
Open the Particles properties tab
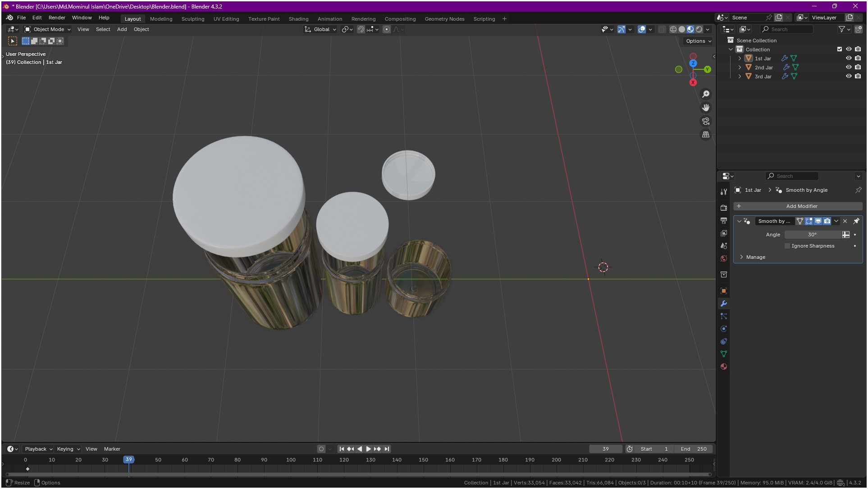pyautogui.click(x=724, y=316)
